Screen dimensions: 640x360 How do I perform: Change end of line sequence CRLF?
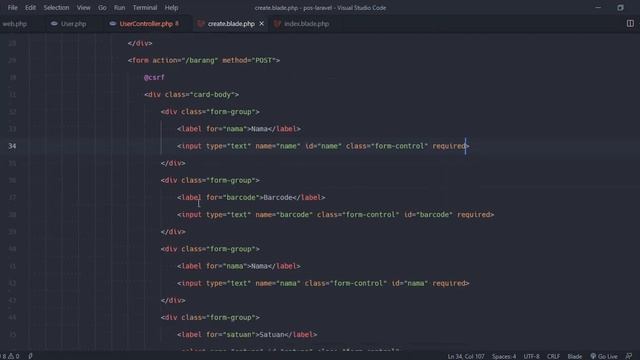[553, 356]
